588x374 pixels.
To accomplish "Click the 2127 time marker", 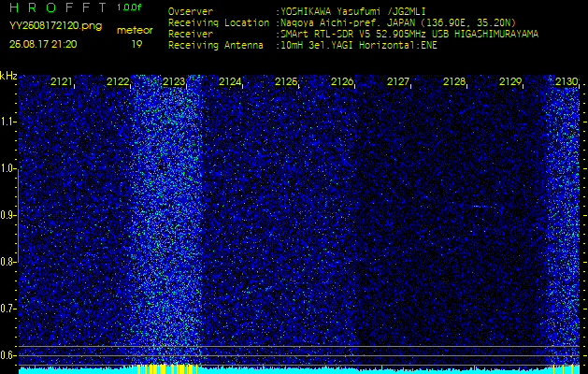I will coord(398,81).
